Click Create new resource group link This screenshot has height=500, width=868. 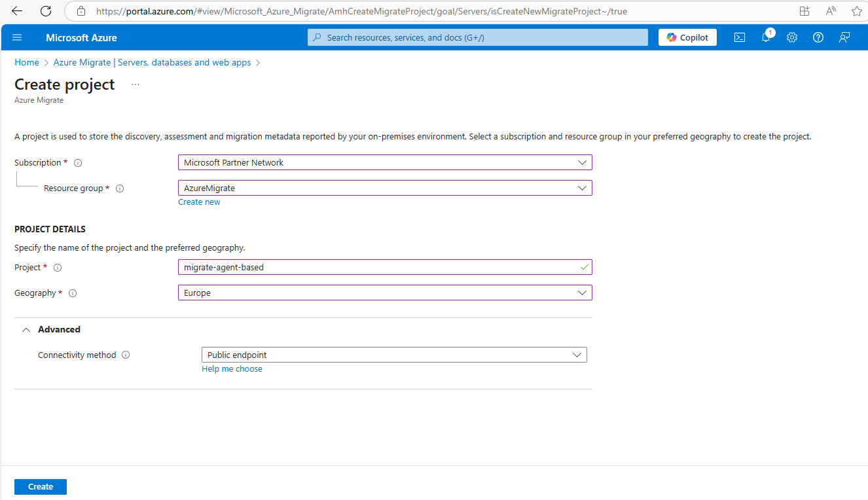click(199, 202)
